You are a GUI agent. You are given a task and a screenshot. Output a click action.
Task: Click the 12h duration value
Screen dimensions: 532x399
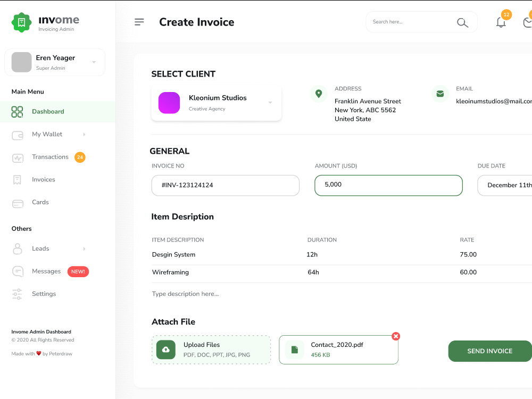(x=312, y=254)
